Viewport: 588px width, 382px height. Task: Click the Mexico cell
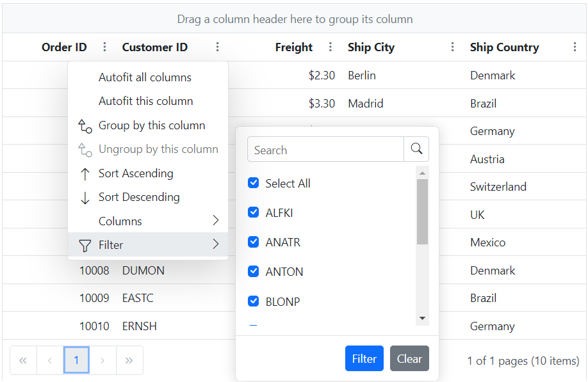tap(488, 243)
